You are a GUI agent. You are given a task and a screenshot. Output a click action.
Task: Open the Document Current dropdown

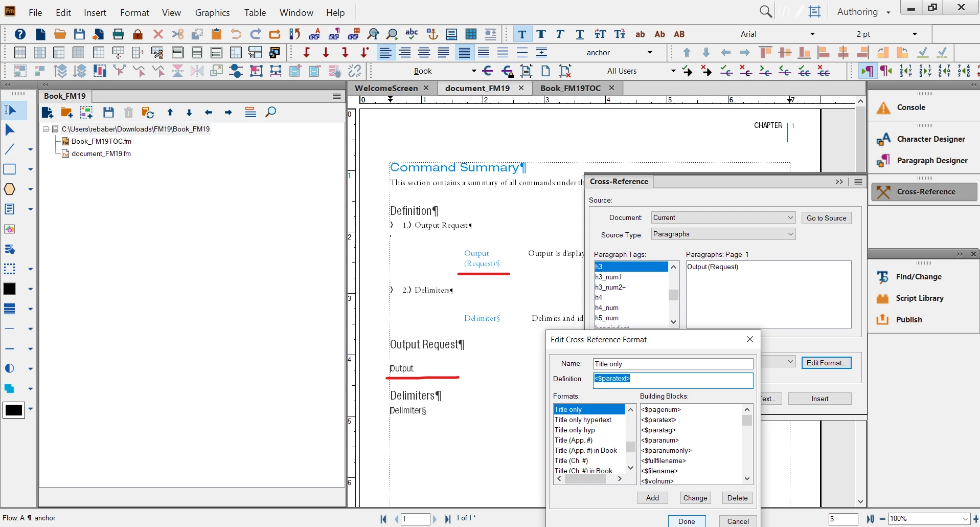coord(723,218)
